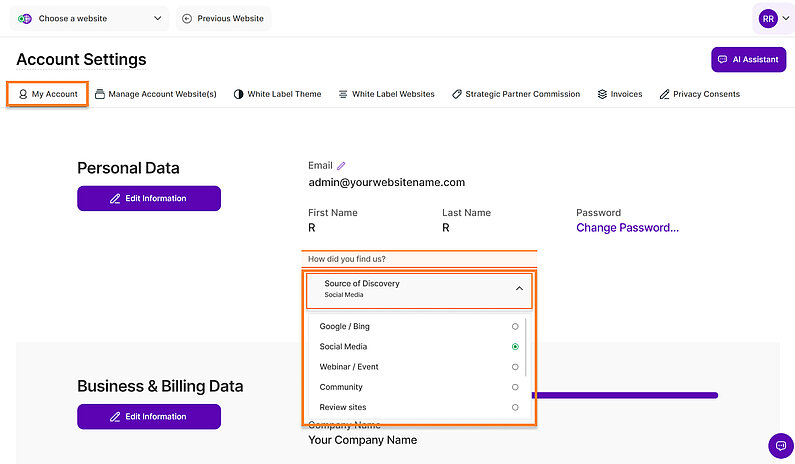Screen dimensions: 795x464
Task: Click the Change Password link
Action: pyautogui.click(x=627, y=228)
